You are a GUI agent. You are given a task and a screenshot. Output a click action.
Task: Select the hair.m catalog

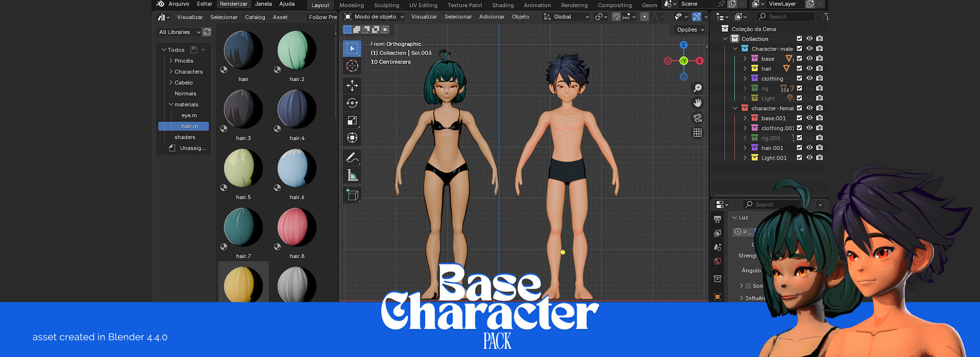click(x=184, y=126)
